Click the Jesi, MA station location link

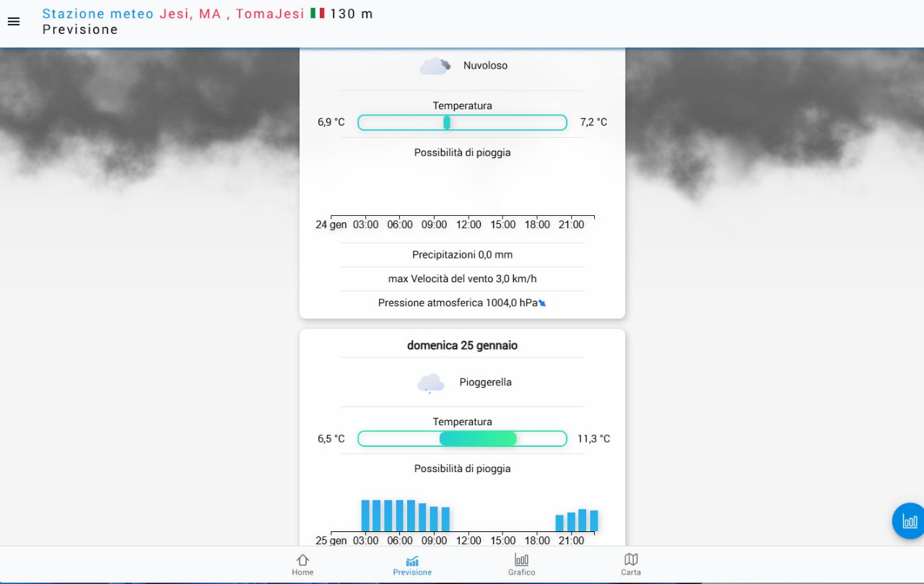[x=191, y=14]
